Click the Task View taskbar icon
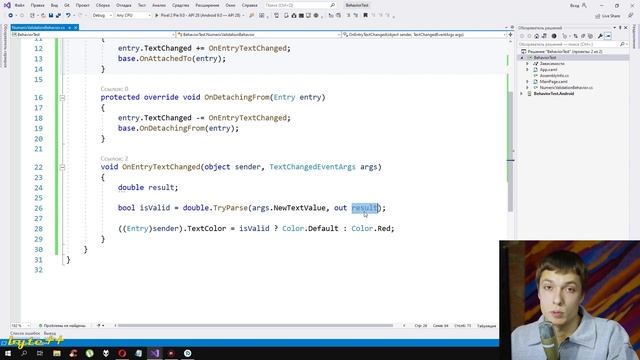Image resolution: width=640 pixels, height=360 pixels. (x=40, y=353)
